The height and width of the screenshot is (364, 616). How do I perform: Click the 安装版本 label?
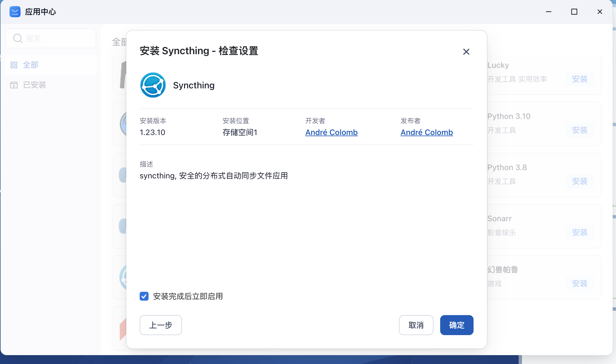(153, 121)
